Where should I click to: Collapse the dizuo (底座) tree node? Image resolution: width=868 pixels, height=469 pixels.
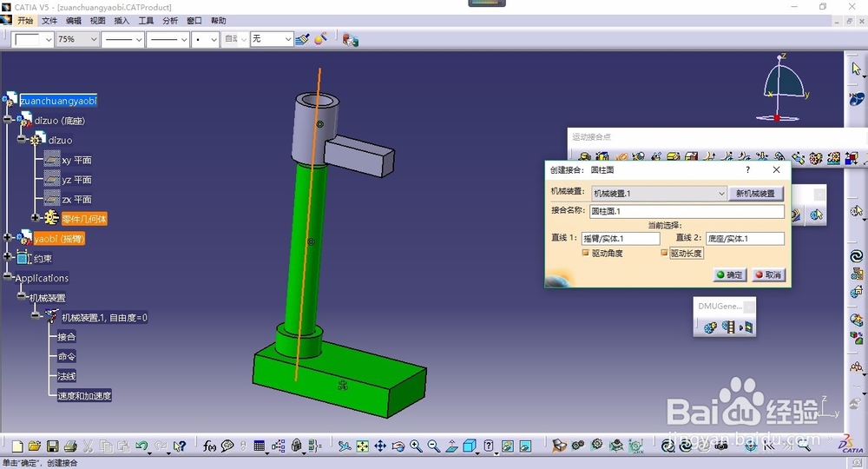(7, 119)
